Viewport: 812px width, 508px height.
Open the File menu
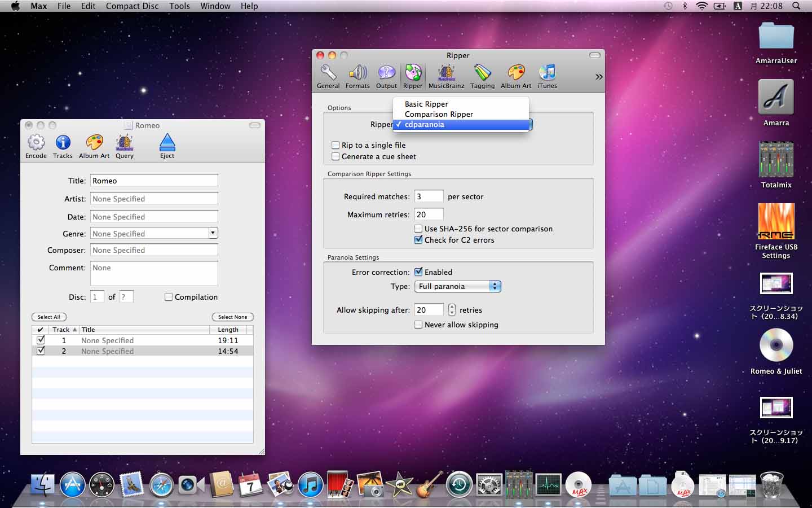point(64,6)
